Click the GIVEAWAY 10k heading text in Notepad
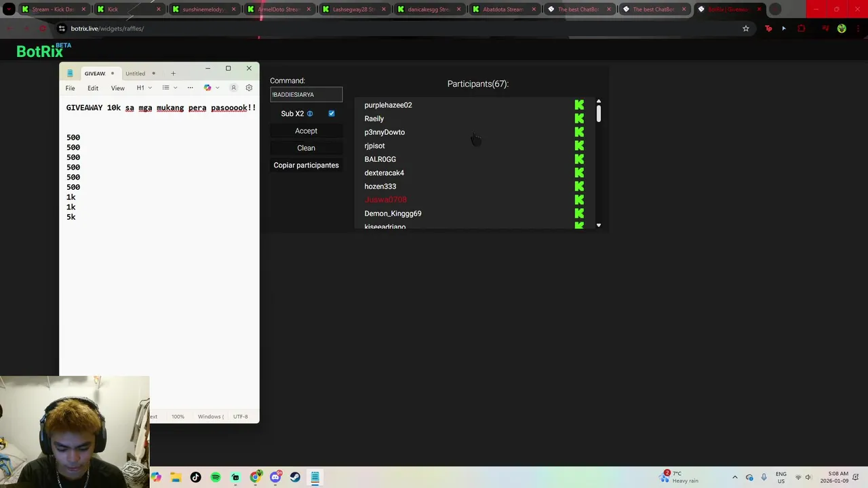This screenshot has width=868, height=488. coord(161,108)
